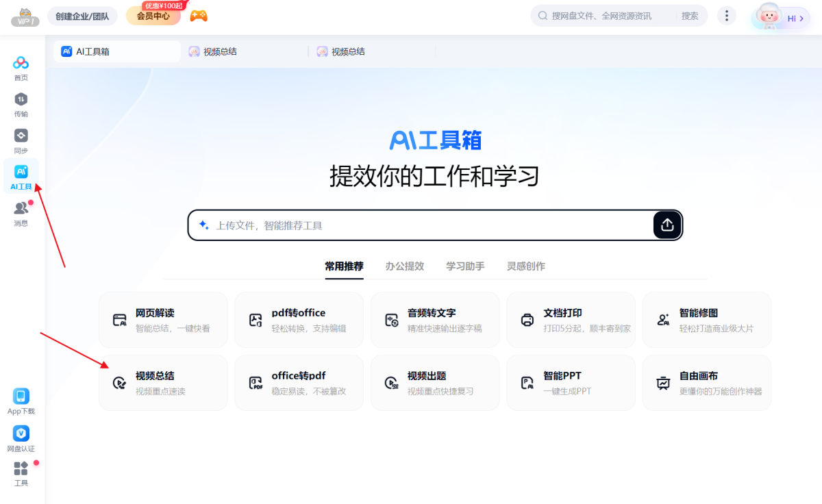The height and width of the screenshot is (504, 822).
Task: Click the office转pdf card icon
Action: (x=256, y=383)
